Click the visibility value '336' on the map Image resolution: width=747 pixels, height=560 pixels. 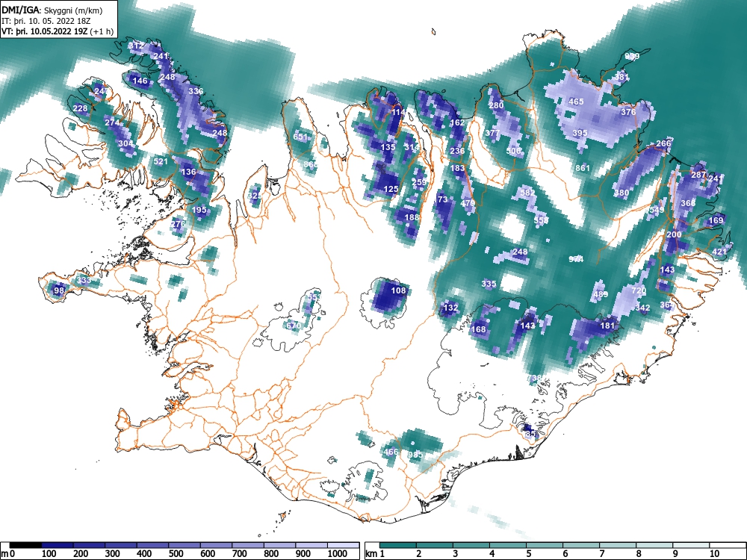pyautogui.click(x=196, y=91)
